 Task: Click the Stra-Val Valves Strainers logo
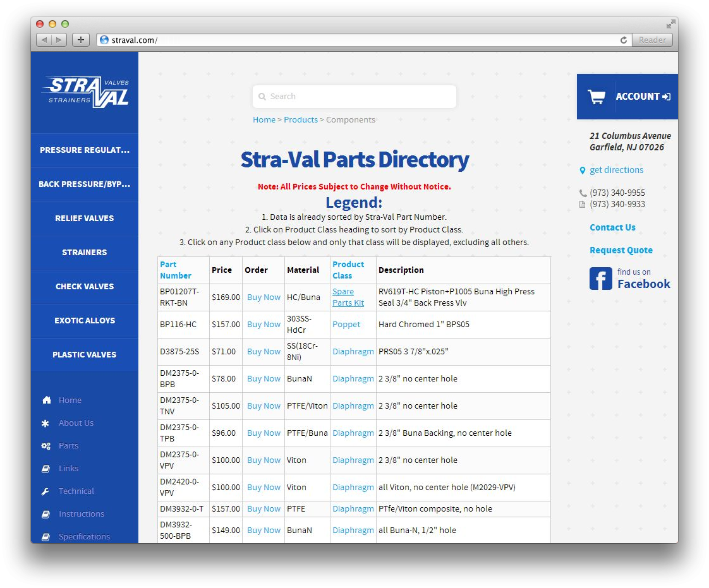(85, 92)
